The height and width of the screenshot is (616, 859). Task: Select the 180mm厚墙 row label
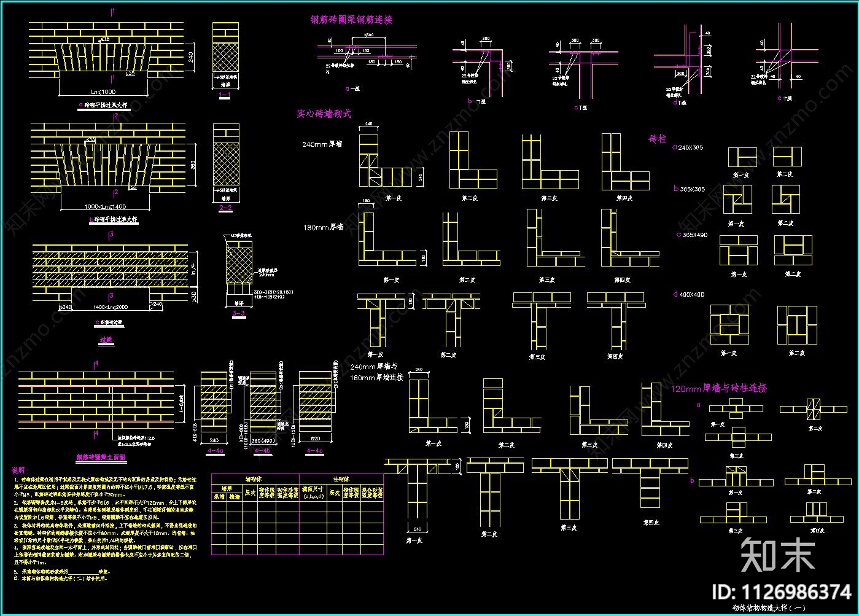(x=323, y=228)
